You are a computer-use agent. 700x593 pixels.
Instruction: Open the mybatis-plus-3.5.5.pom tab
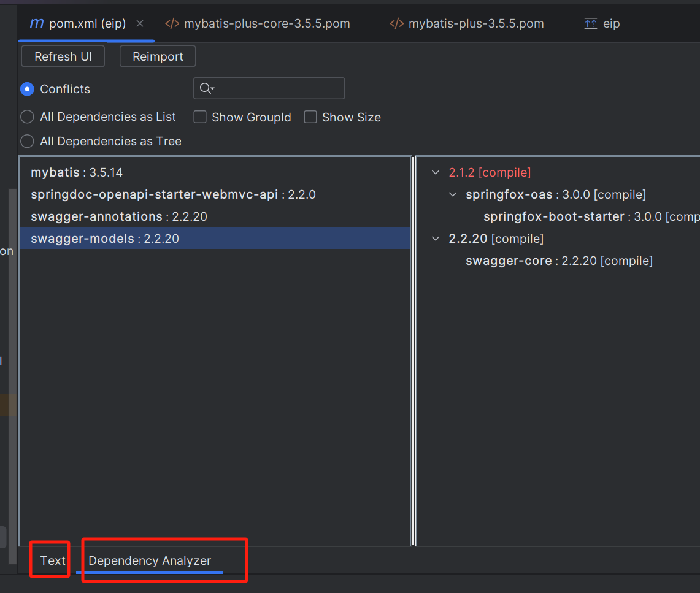click(476, 24)
